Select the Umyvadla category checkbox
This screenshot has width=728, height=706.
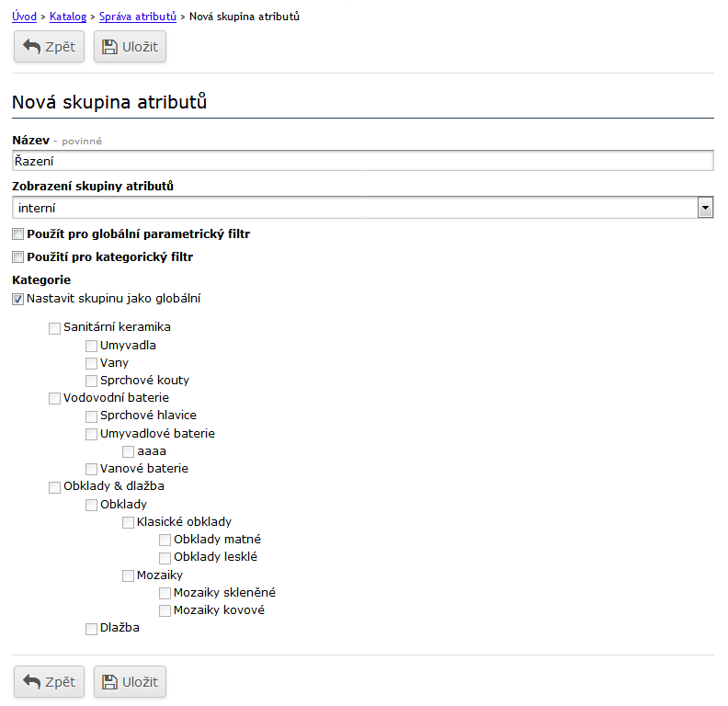pos(92,347)
